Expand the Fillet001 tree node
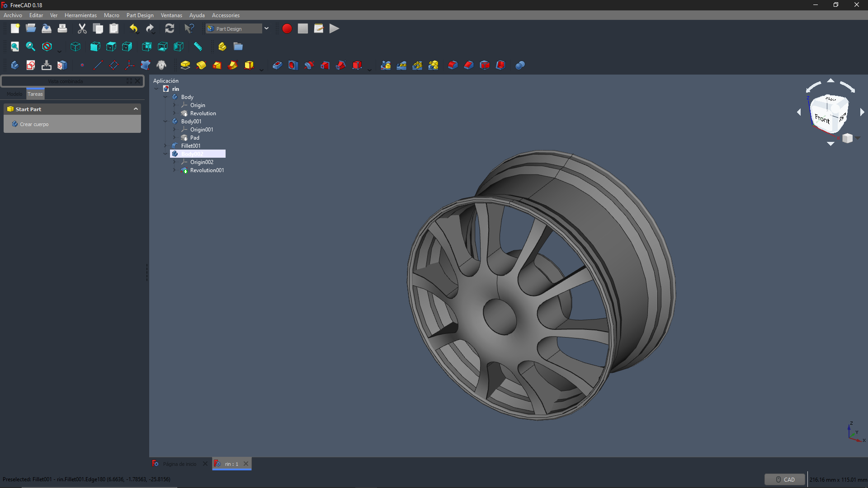 [165, 145]
